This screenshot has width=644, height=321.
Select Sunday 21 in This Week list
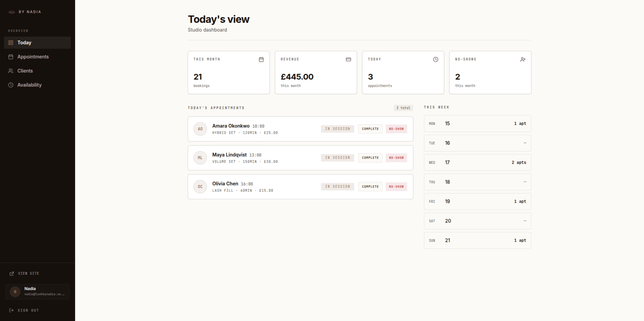[477, 240]
